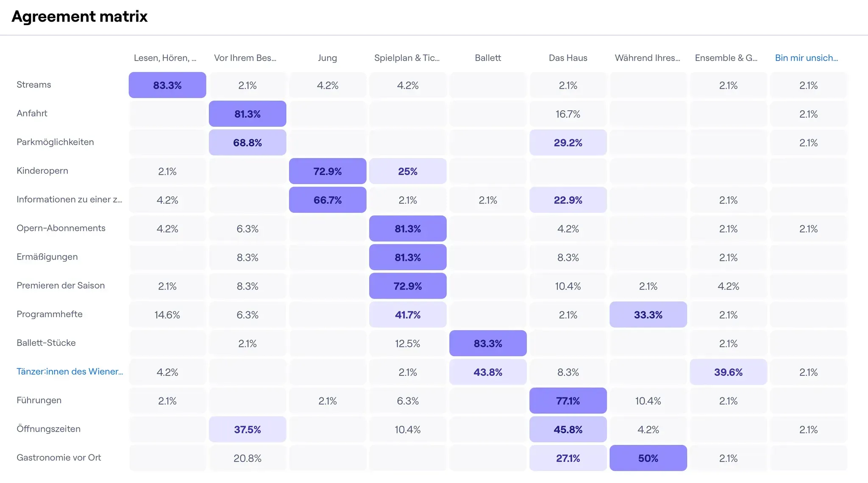The width and height of the screenshot is (868, 483).
Task: Select the 83.3% cell in Ballett-Stücke row
Action: point(488,343)
